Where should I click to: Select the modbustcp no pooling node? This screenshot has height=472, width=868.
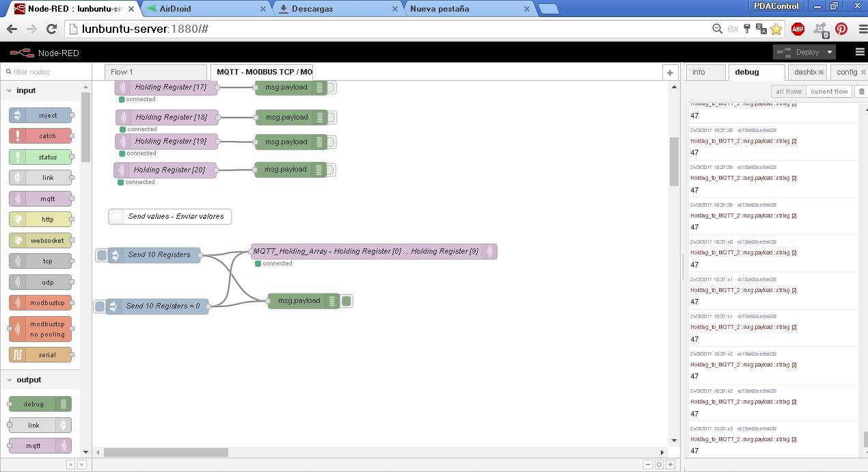(40, 329)
